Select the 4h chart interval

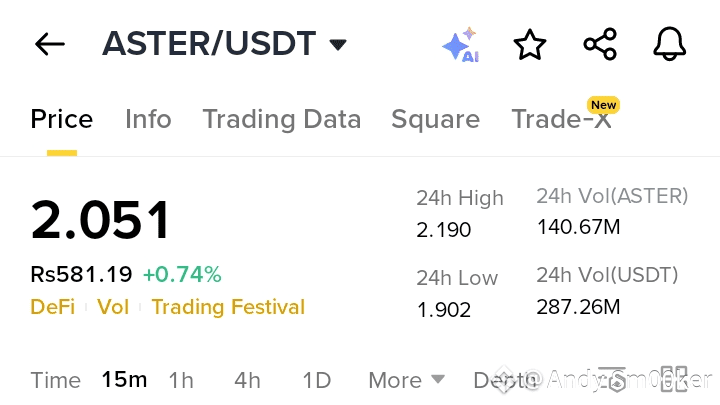(x=247, y=380)
